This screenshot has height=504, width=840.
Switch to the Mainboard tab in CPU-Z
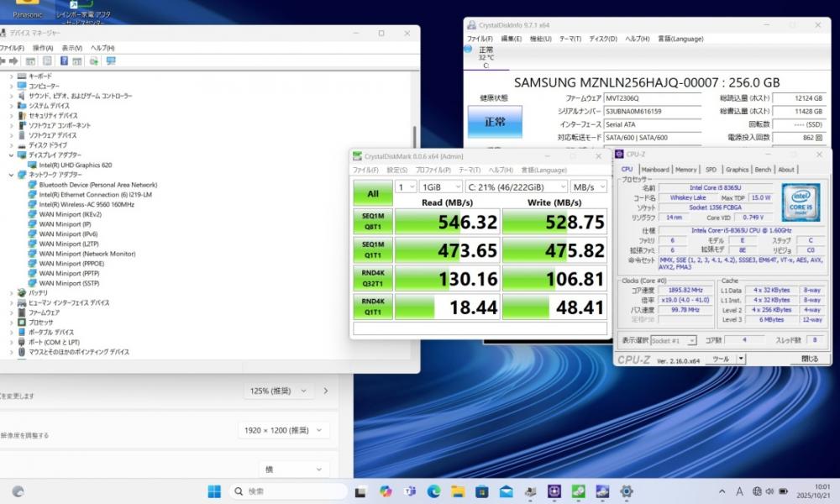[655, 169]
